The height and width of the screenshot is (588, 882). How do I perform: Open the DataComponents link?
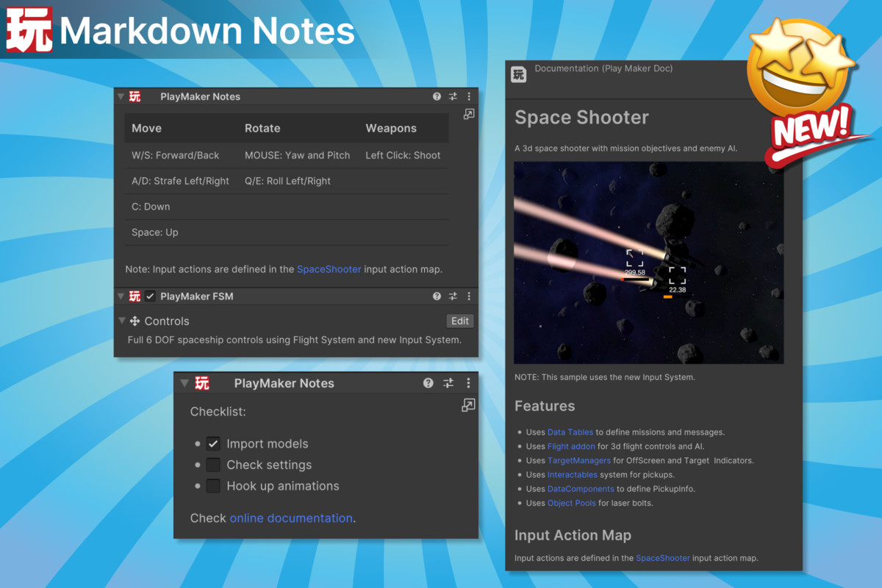[x=581, y=489]
